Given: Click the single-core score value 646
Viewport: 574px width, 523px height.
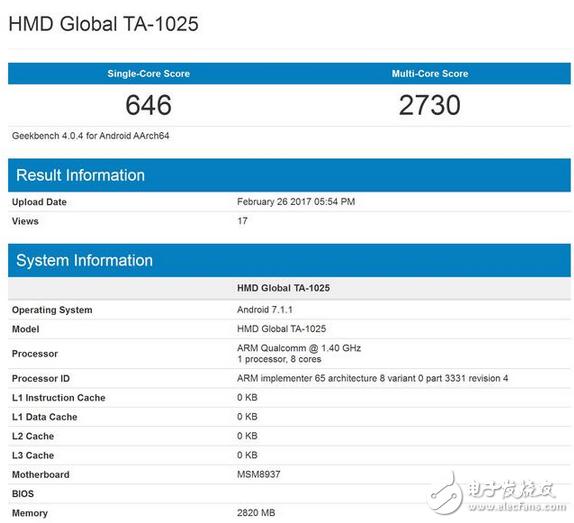Looking at the screenshot, I should (x=148, y=105).
